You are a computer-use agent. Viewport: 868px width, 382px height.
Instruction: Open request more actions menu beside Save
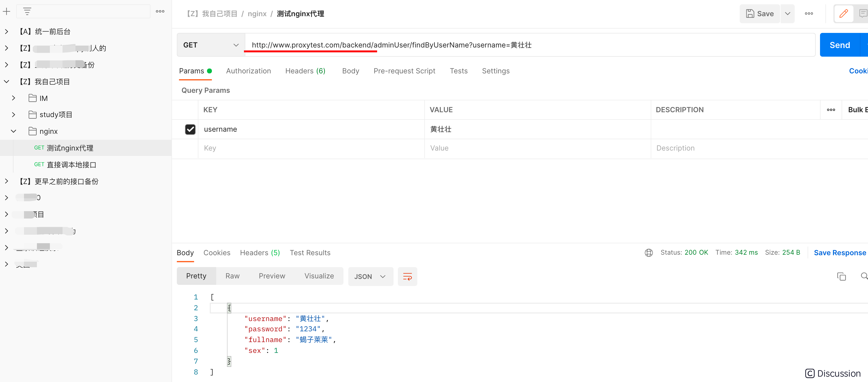pyautogui.click(x=809, y=13)
